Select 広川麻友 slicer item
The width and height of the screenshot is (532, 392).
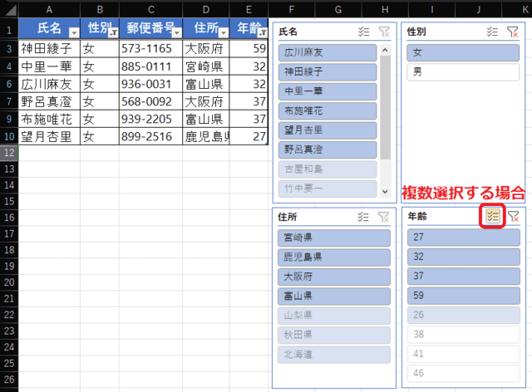click(329, 53)
